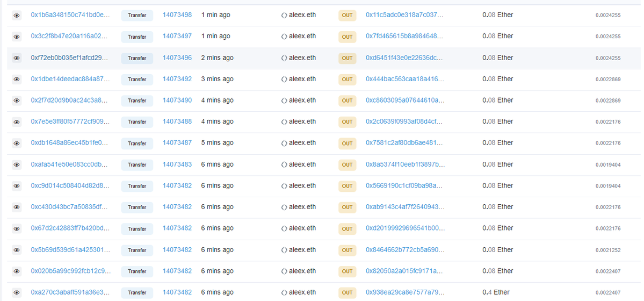Viewport: 644px width, 301px height.
Task: Click Transfer badge on 0x7e5e3ff80f57772cf909 row
Action: tap(137, 122)
